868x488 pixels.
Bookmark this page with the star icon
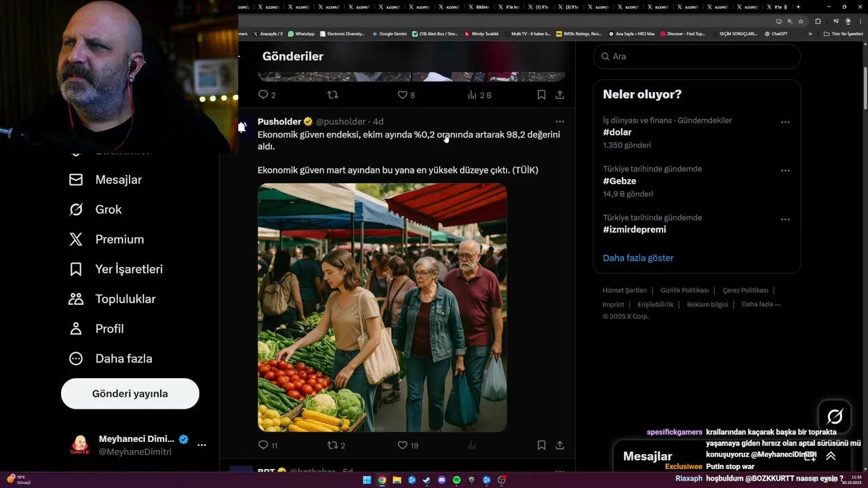(801, 21)
